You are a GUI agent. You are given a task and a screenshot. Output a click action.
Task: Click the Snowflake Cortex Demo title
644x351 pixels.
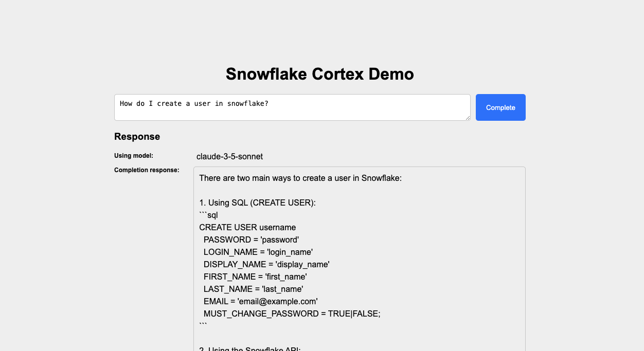coord(319,74)
